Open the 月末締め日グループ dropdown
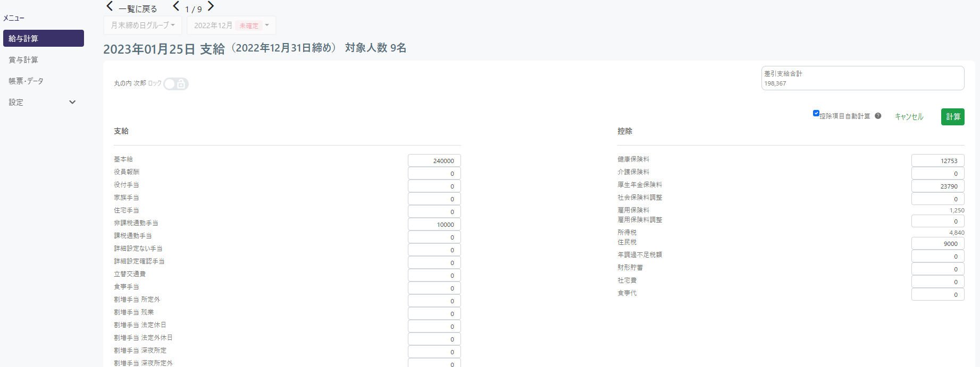 pos(143,25)
